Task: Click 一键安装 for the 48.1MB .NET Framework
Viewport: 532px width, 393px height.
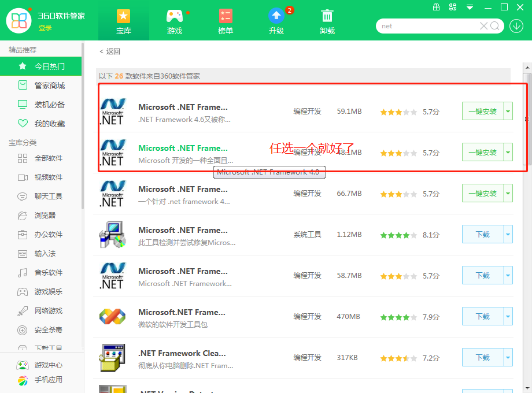Action: [x=482, y=152]
